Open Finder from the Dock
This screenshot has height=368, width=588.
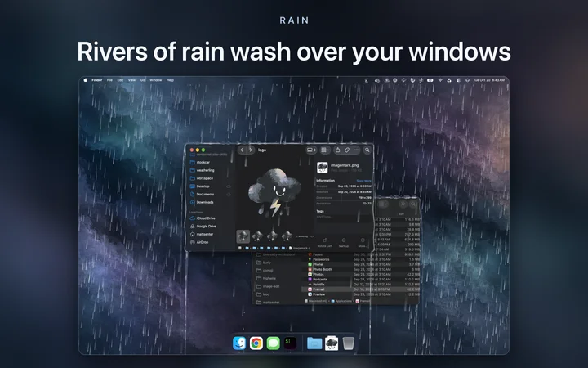(x=239, y=343)
